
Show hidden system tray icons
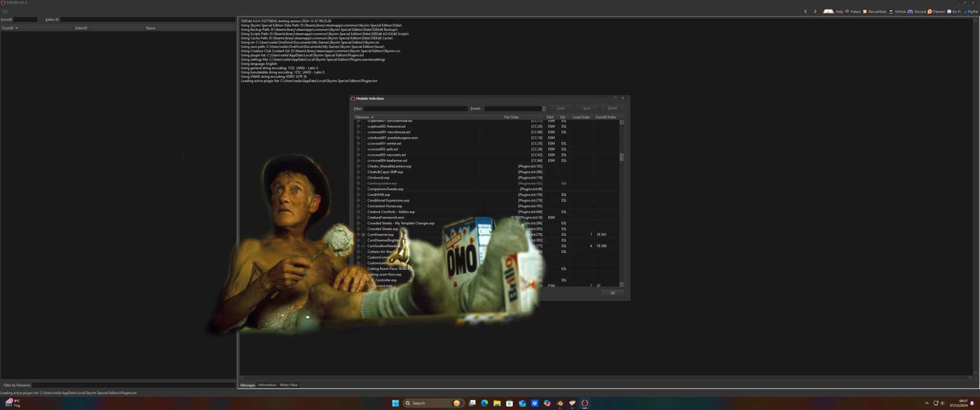point(927,403)
